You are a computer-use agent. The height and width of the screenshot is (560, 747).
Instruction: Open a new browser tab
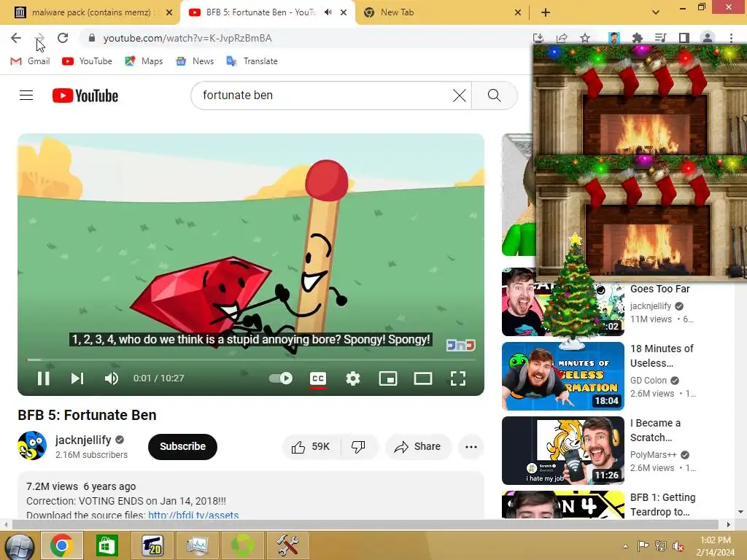[546, 12]
